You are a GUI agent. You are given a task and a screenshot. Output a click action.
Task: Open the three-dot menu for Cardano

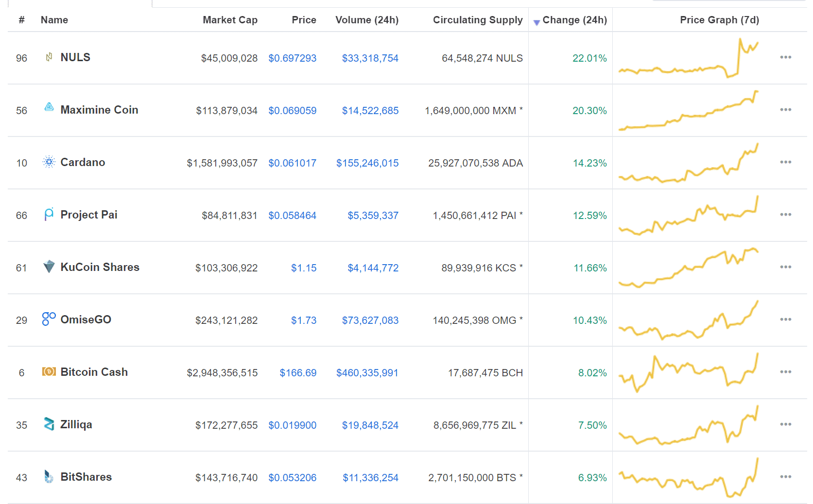point(786,162)
